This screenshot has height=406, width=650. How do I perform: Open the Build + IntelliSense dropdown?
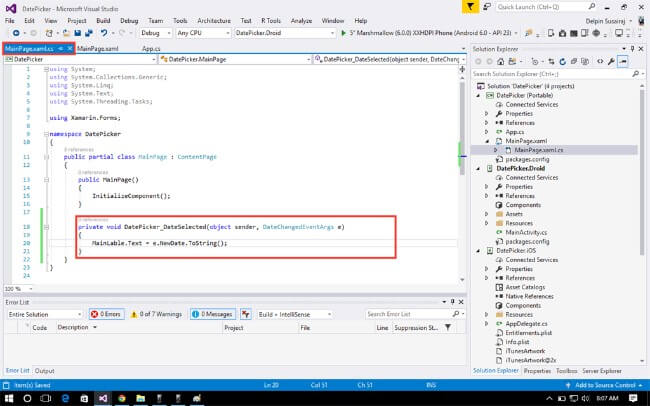(x=294, y=314)
